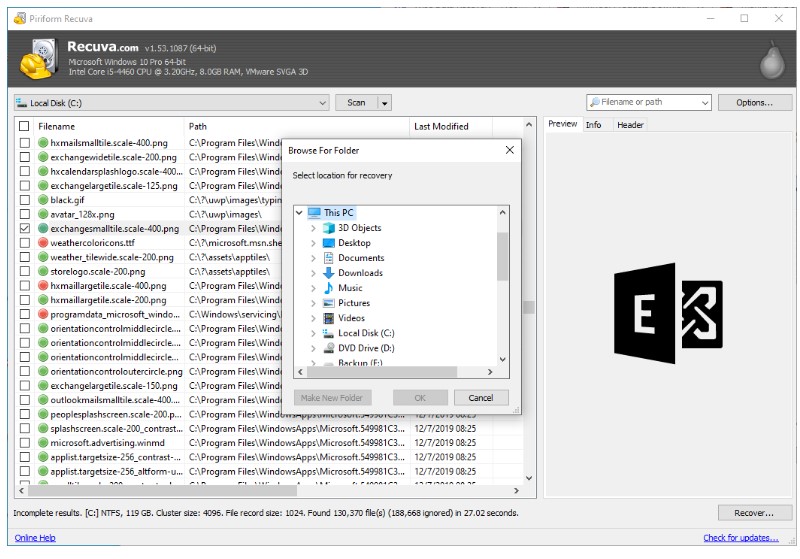Click green status dot for storelogo.scale-200.png
Screen dimensions: 800x559
tap(43, 271)
